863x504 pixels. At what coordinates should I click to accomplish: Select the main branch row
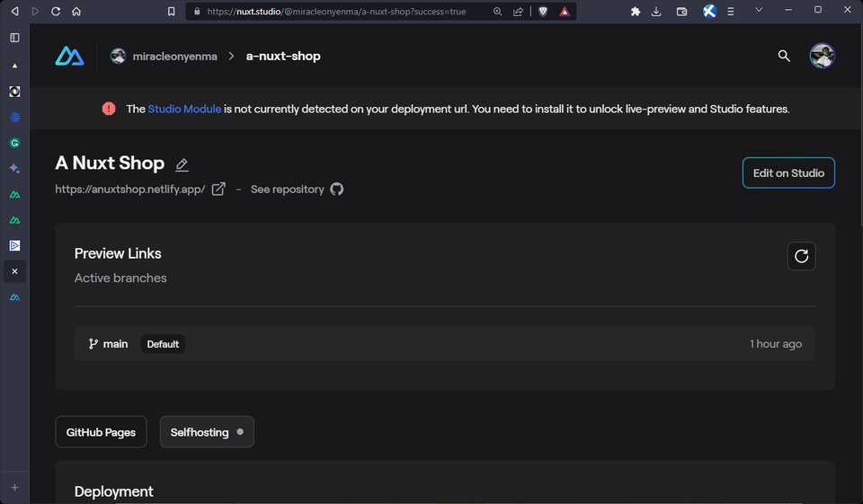tap(445, 343)
